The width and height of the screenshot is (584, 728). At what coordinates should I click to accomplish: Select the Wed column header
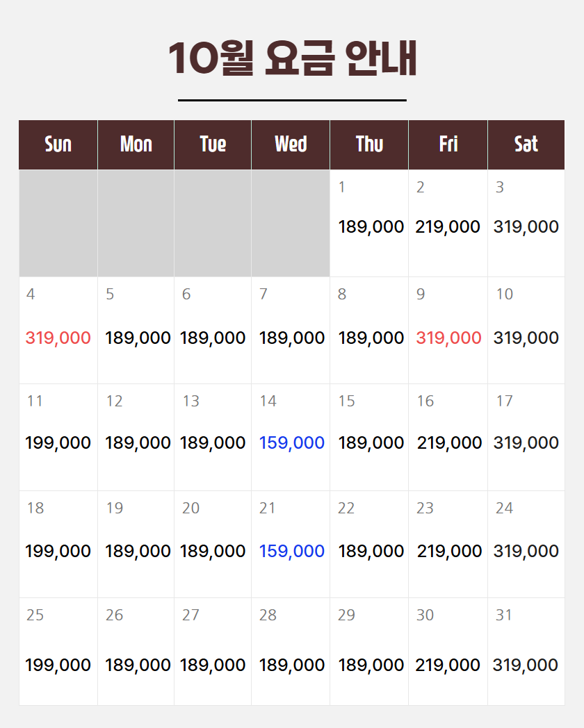pyautogui.click(x=291, y=144)
